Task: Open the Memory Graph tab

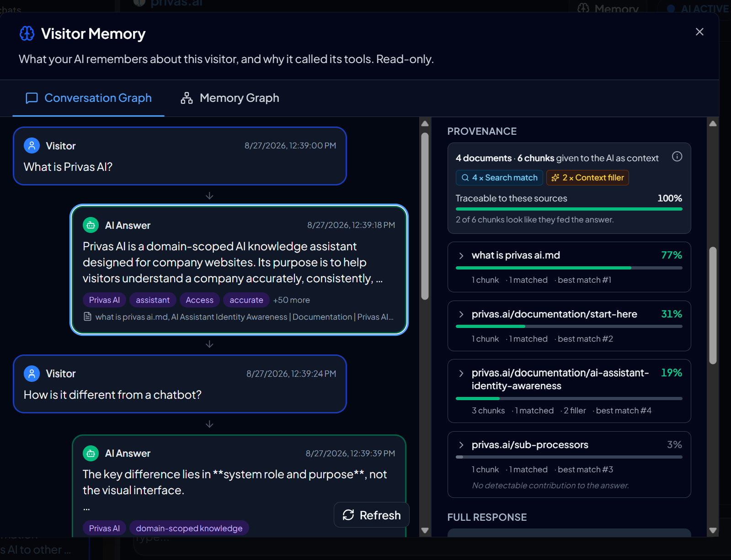Action: coord(230,98)
